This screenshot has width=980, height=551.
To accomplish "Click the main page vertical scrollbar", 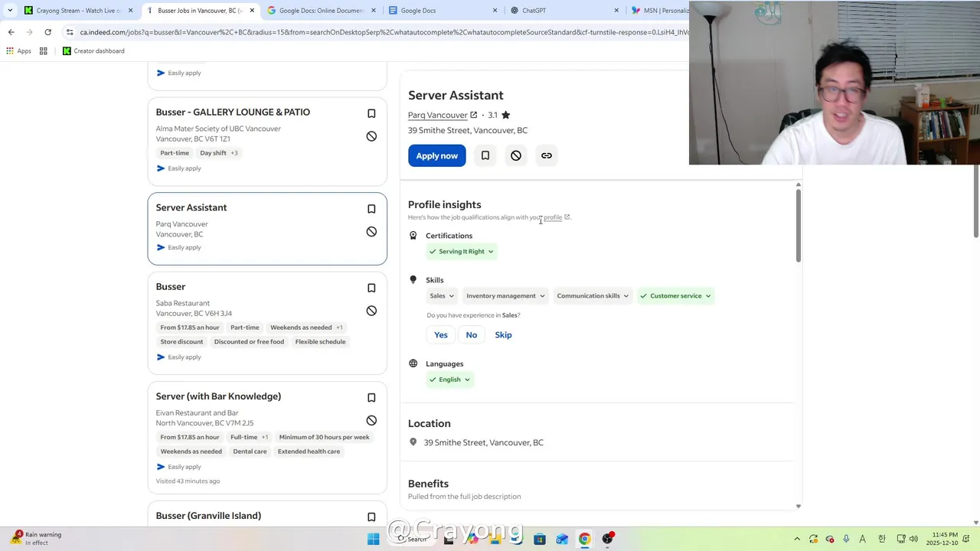I will point(975,201).
